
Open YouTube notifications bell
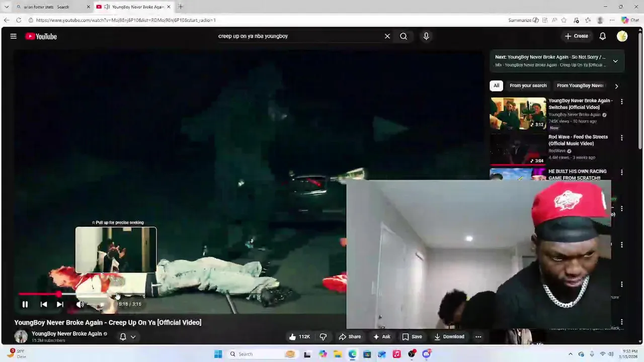pyautogui.click(x=603, y=36)
